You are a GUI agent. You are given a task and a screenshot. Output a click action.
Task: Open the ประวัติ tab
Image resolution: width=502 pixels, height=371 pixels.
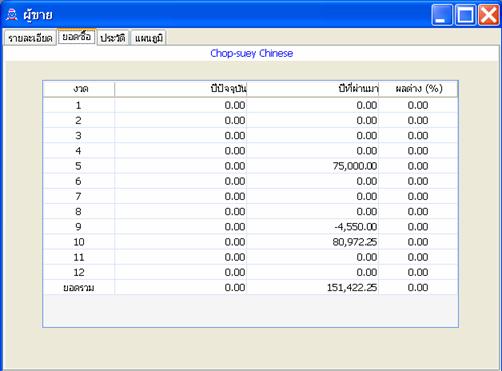click(x=113, y=38)
